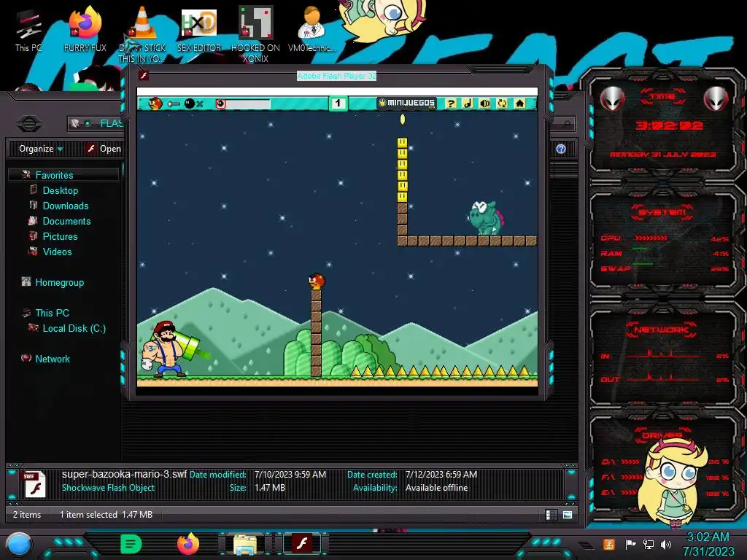Click the CPU usage bar in SYSTEM widget
747x560 pixels.
[651, 238]
